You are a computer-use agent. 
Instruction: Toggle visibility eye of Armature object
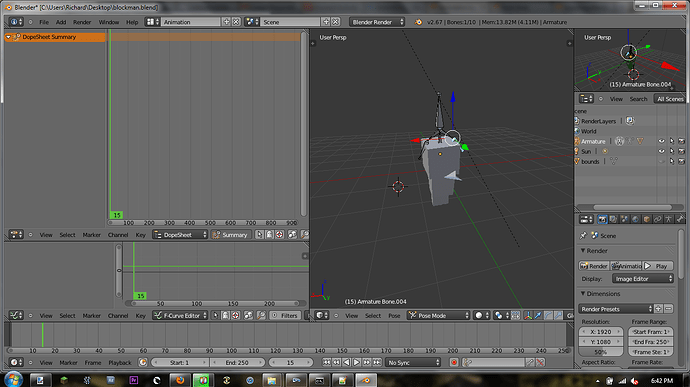click(x=661, y=141)
